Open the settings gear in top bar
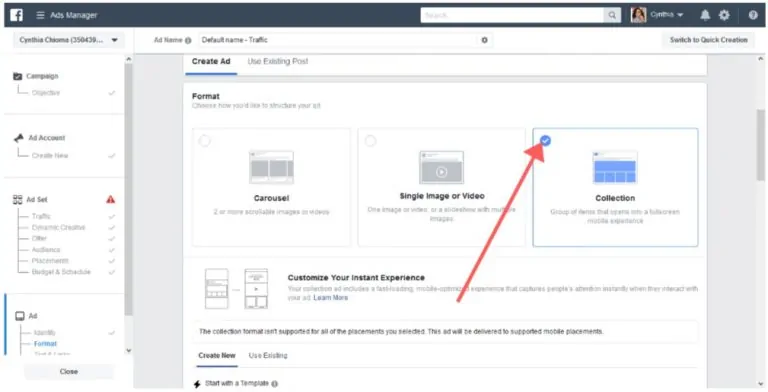Screen dimensions: 768x392 pos(724,15)
